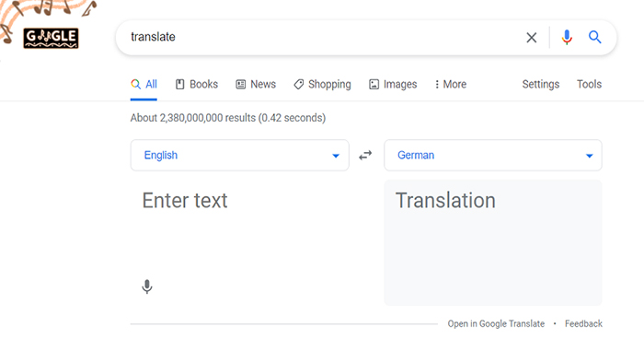Open search Tools
This screenshot has height=350, width=644.
click(589, 85)
